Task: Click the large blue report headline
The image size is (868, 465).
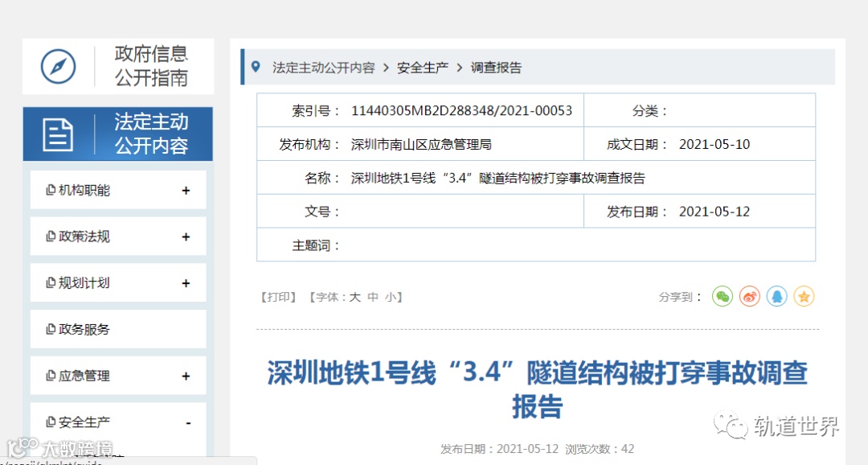Action: pos(537,389)
